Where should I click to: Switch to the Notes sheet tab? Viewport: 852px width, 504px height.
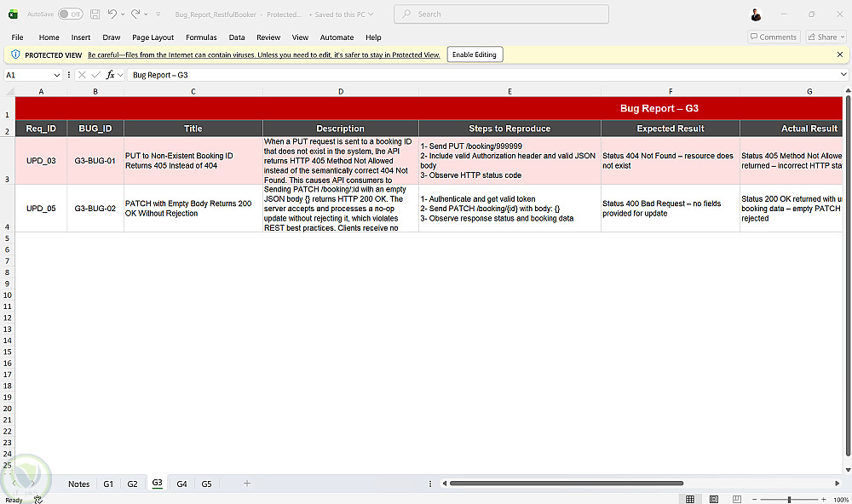pyautogui.click(x=78, y=484)
